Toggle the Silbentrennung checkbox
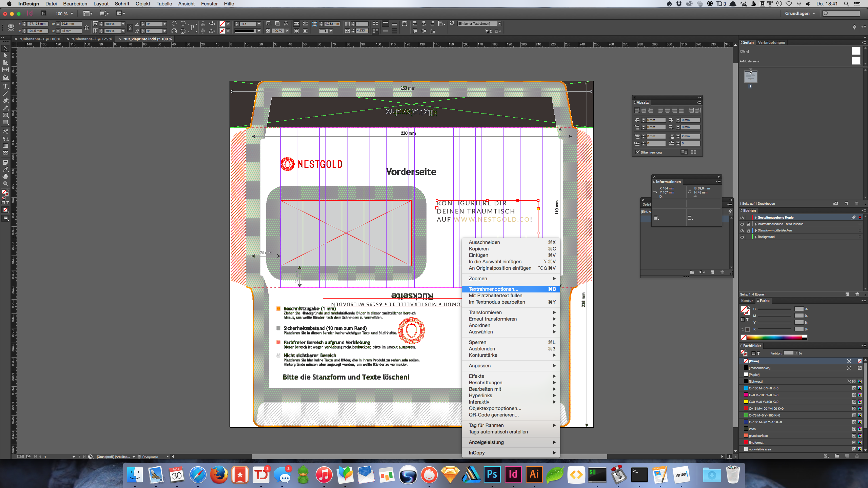This screenshot has height=488, width=868. [x=638, y=152]
